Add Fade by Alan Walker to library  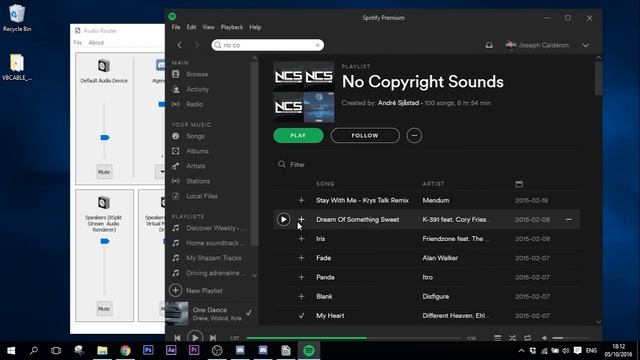tap(301, 258)
